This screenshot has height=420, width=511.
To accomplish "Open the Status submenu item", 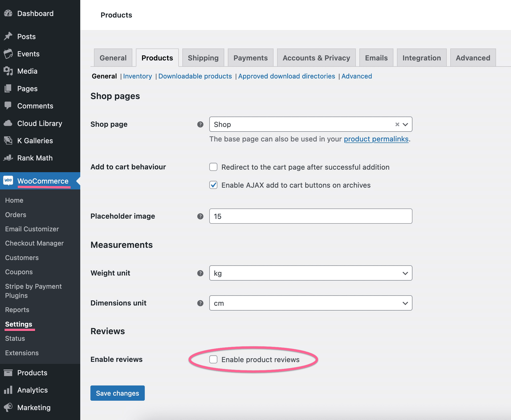I will [x=15, y=338].
